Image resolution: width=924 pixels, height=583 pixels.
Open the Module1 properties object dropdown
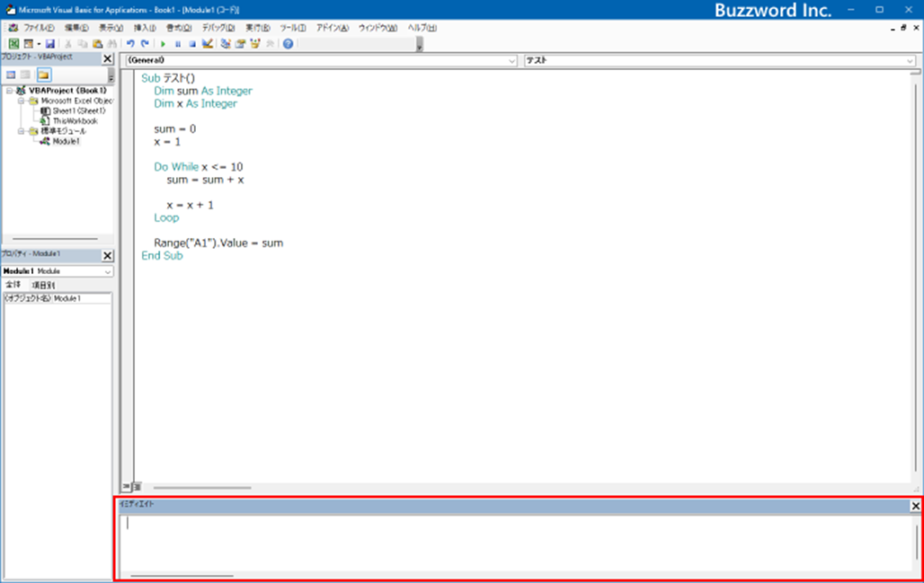point(108,271)
